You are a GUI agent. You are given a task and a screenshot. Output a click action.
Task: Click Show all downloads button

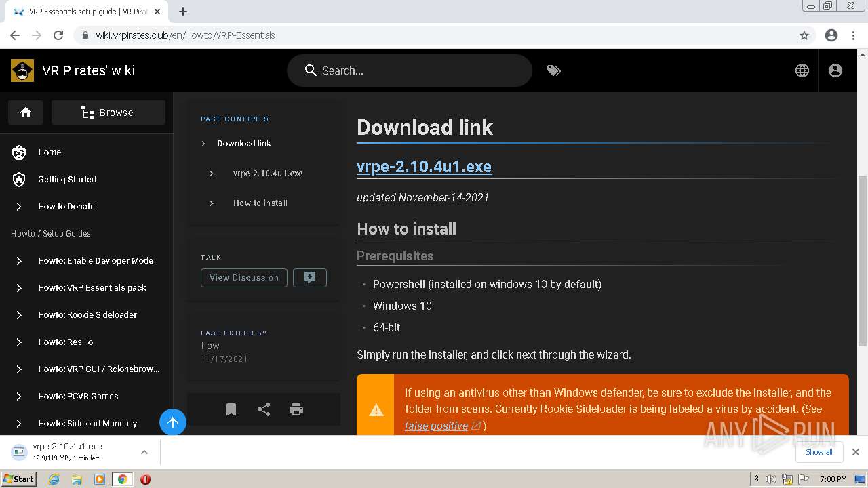tap(819, 452)
